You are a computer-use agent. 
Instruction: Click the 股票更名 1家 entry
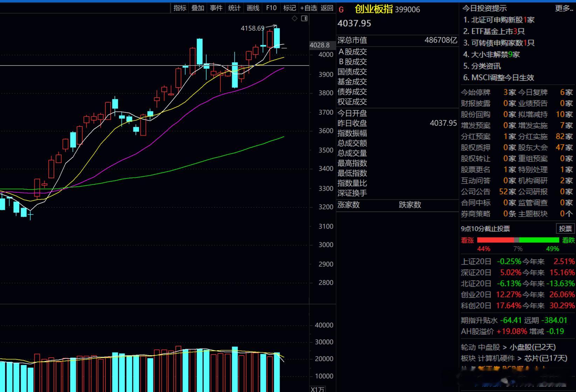[x=488, y=170]
